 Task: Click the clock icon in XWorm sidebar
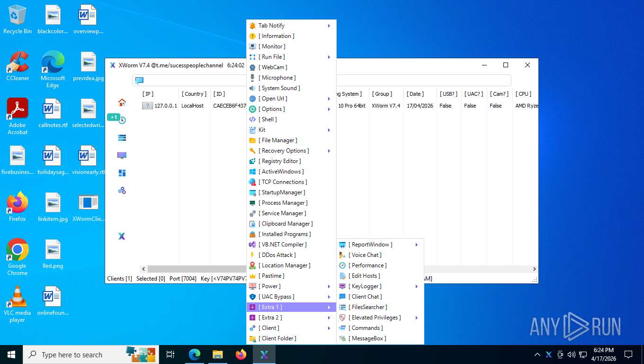point(122,120)
